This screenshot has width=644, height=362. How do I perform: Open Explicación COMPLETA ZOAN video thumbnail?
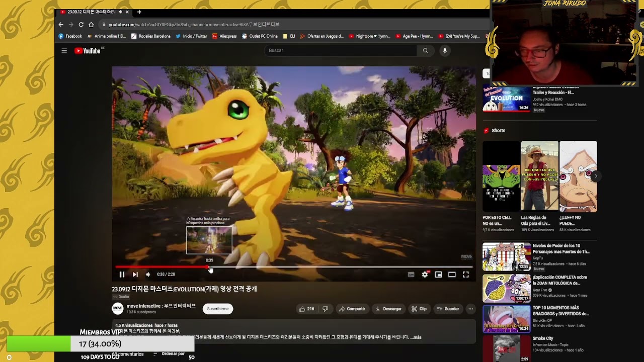506,288
